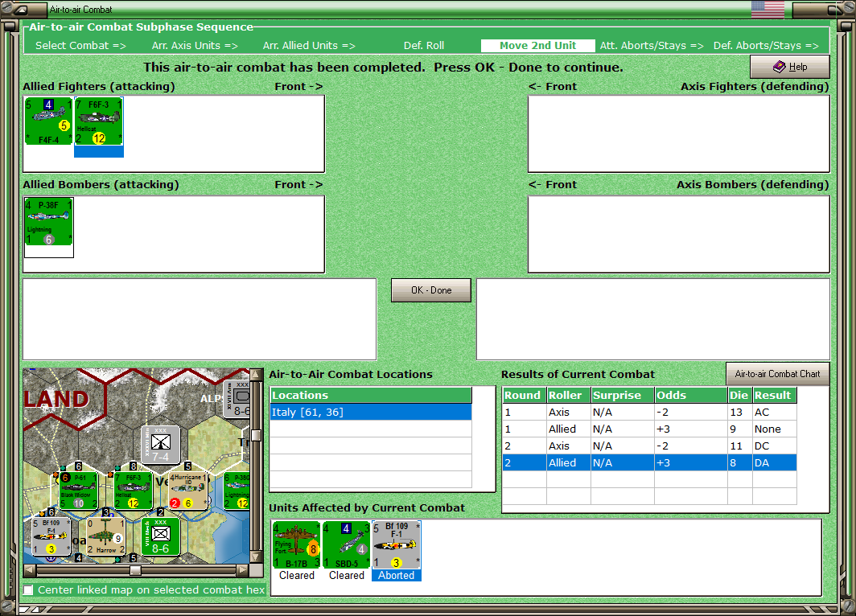Select the F6F-3 Hellcat in Allied Fighters box
856x616 pixels.
click(x=99, y=121)
